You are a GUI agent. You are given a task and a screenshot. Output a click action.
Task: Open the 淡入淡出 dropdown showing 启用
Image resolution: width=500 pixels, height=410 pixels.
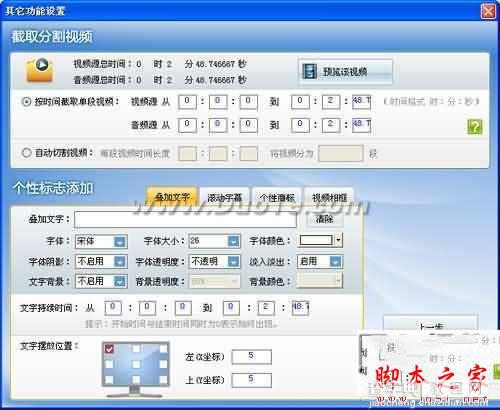319,261
